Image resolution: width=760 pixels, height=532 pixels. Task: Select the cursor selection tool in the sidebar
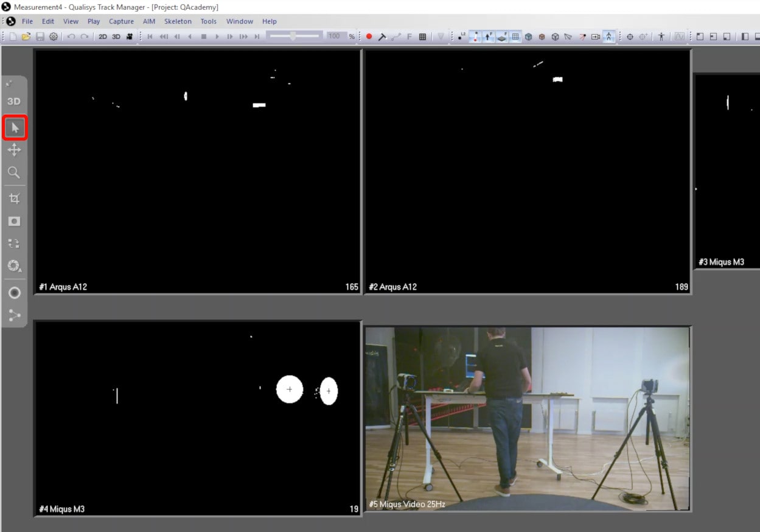(15, 128)
